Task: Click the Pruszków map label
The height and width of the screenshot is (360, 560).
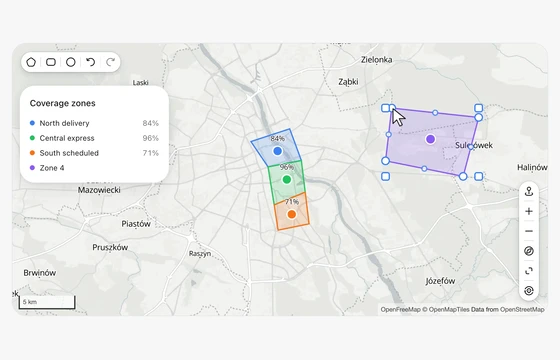Action: coord(110,247)
